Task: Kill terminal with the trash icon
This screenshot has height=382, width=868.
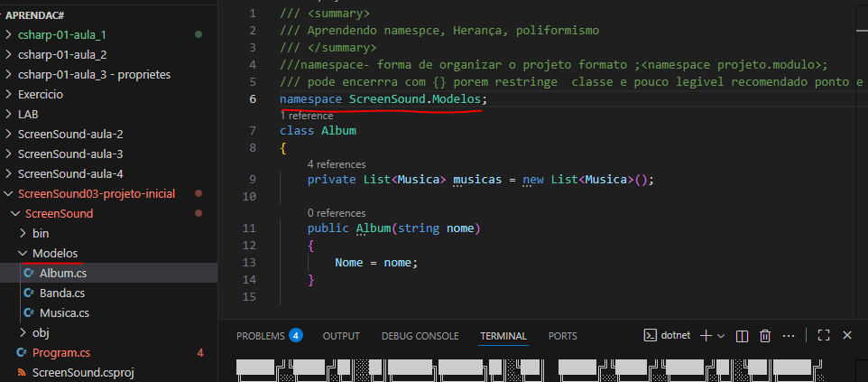Action: [765, 335]
